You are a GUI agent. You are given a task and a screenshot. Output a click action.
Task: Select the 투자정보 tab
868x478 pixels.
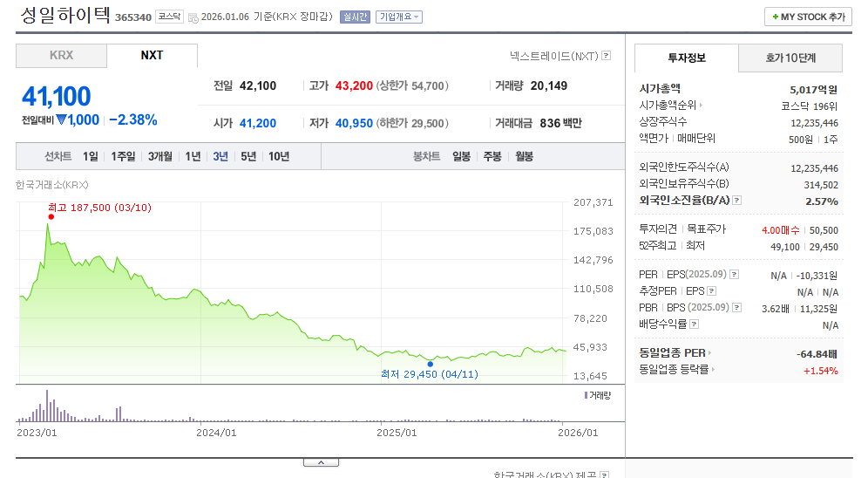tap(687, 58)
